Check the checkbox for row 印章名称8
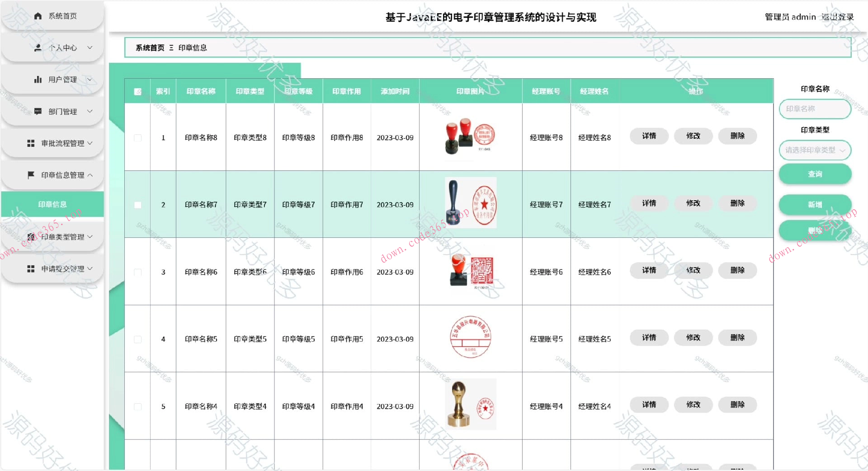This screenshot has height=471, width=868. tap(137, 137)
